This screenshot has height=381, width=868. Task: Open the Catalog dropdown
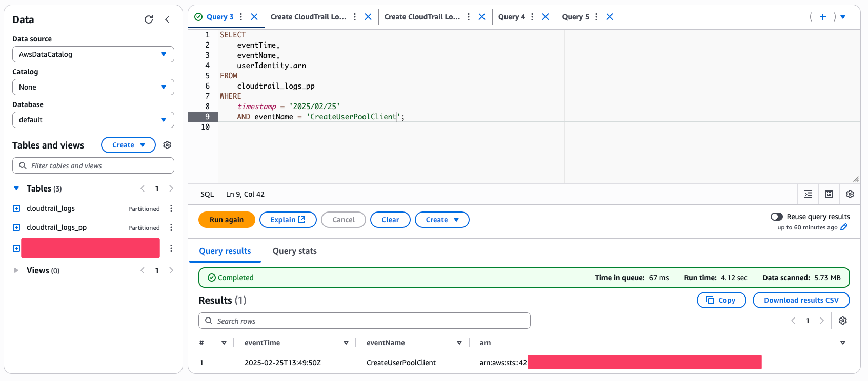pos(93,87)
